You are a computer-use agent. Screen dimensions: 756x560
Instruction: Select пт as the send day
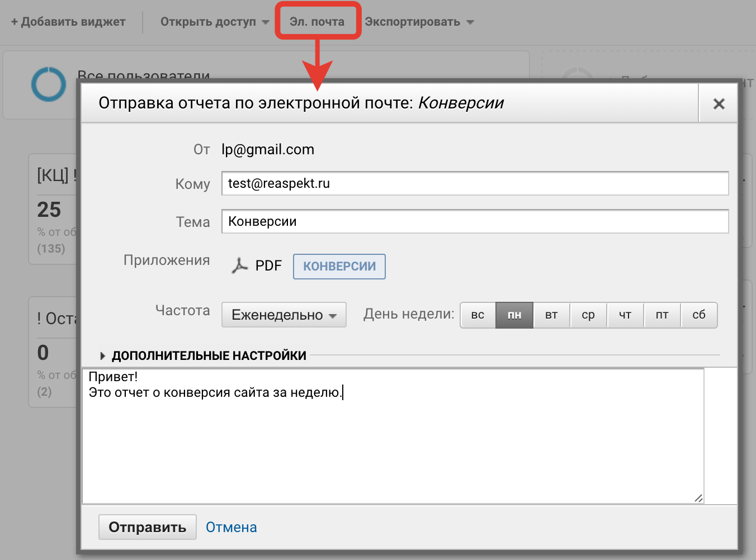(662, 315)
